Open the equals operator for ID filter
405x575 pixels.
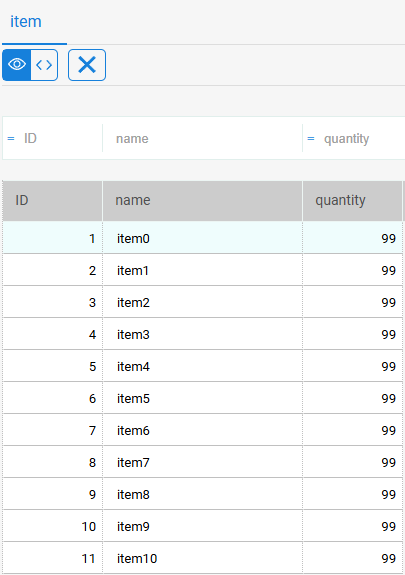point(11,139)
